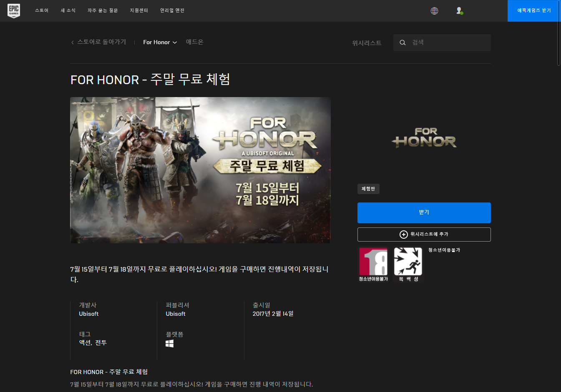Viewport: 561px width, 392px height.
Task: Open the For Honor promotional banner image
Action: coord(200,170)
